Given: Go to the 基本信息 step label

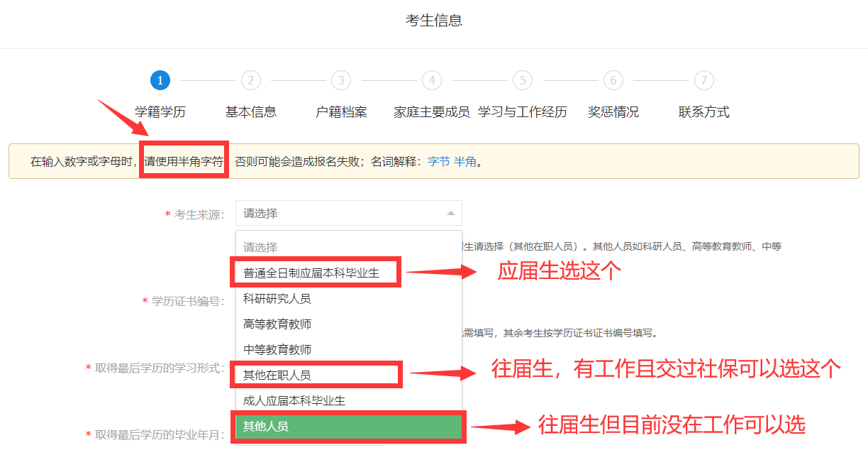Looking at the screenshot, I should (250, 112).
